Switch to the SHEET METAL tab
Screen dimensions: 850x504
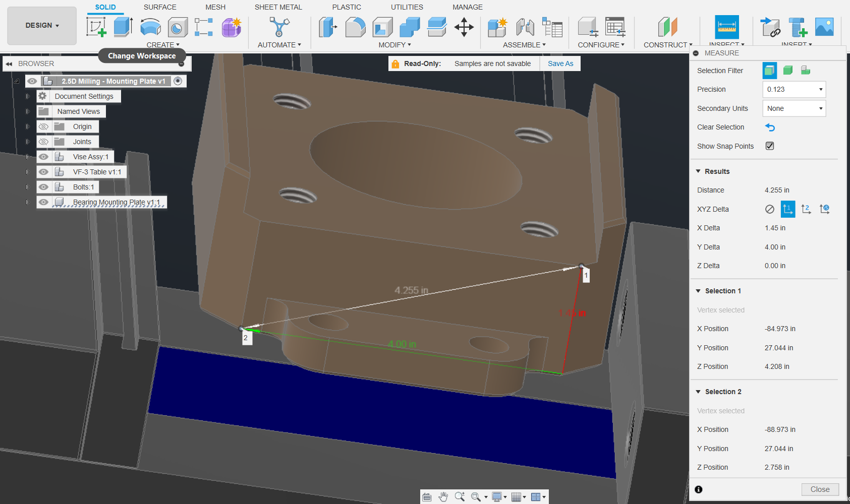278,7
